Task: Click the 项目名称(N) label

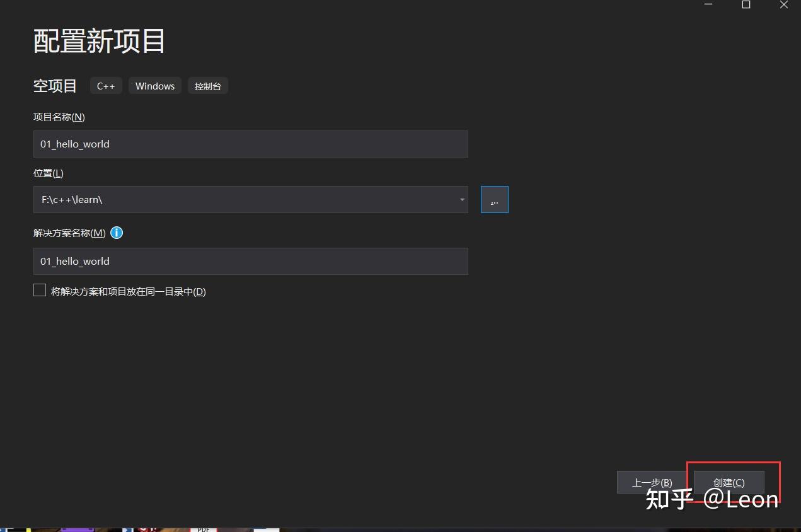Action: (x=59, y=117)
